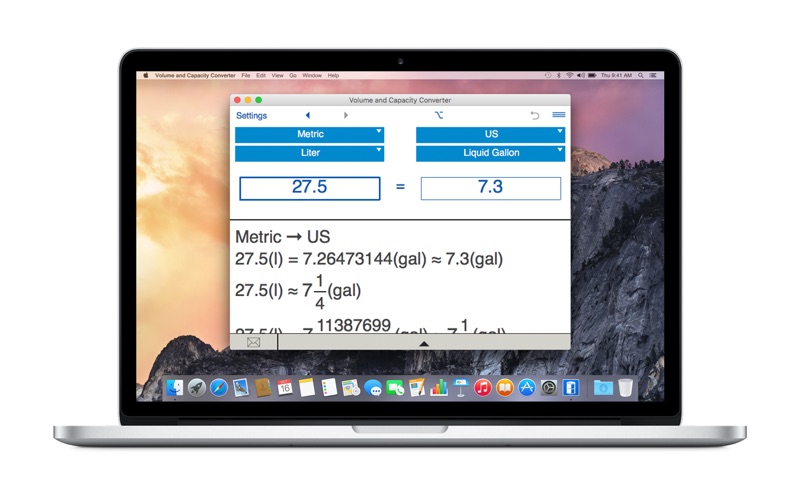
Task: Open the Volume and Capacity Converter menu
Action: 195,76
